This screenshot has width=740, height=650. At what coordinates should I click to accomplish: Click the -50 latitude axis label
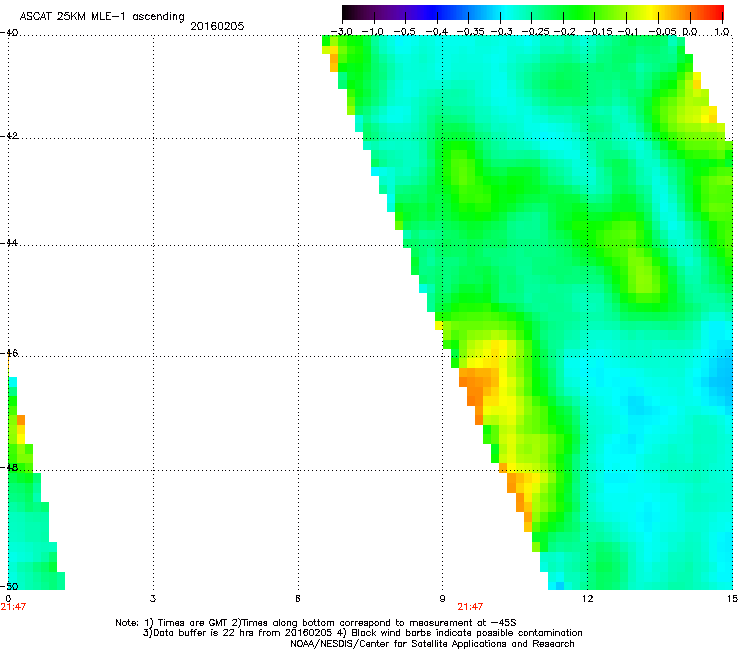[x=9, y=586]
